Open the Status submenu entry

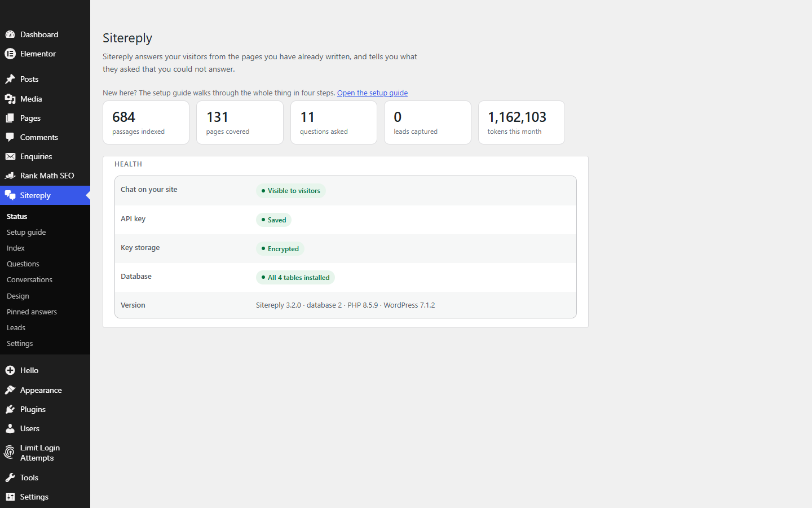point(45,216)
